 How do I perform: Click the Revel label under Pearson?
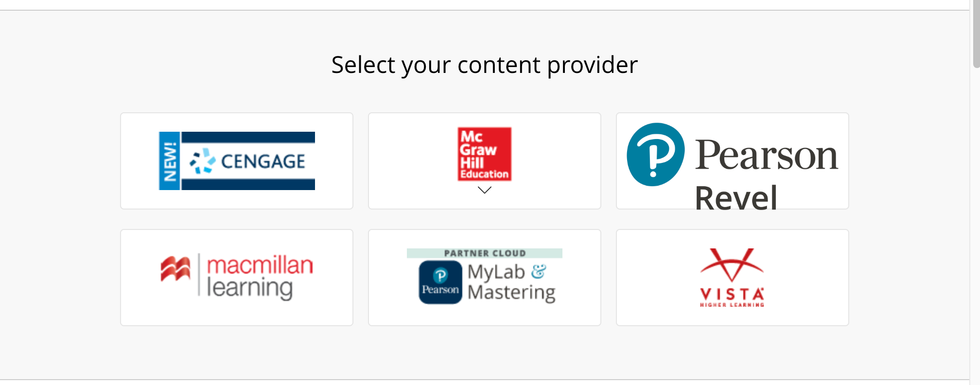[x=735, y=197]
